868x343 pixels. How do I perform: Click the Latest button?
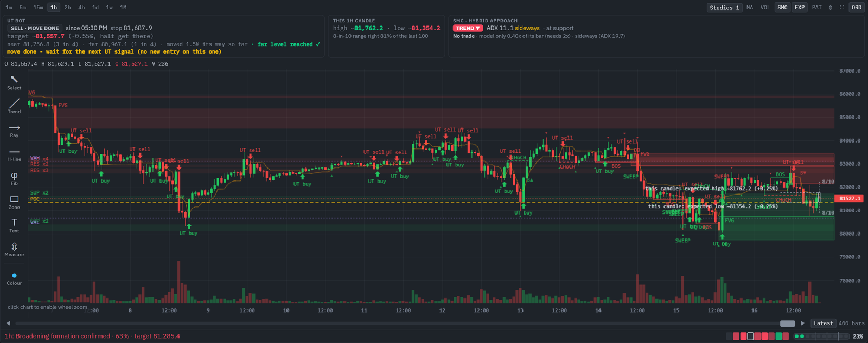click(x=823, y=323)
